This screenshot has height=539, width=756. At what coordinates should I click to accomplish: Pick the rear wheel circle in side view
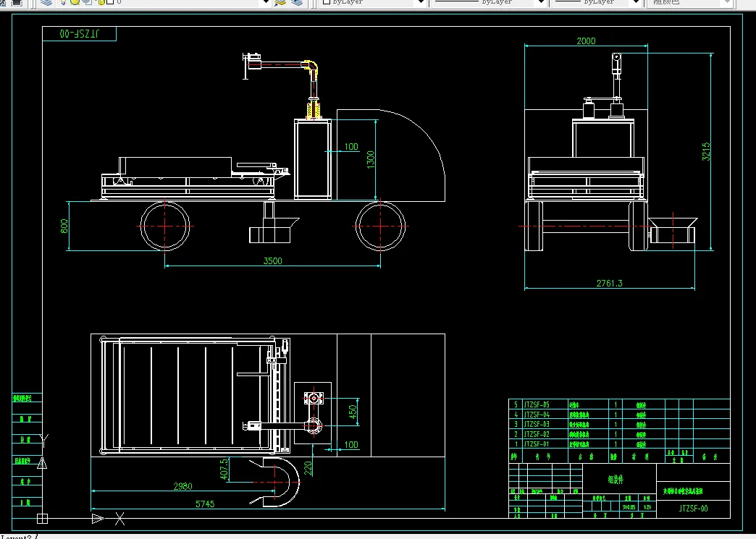point(165,226)
